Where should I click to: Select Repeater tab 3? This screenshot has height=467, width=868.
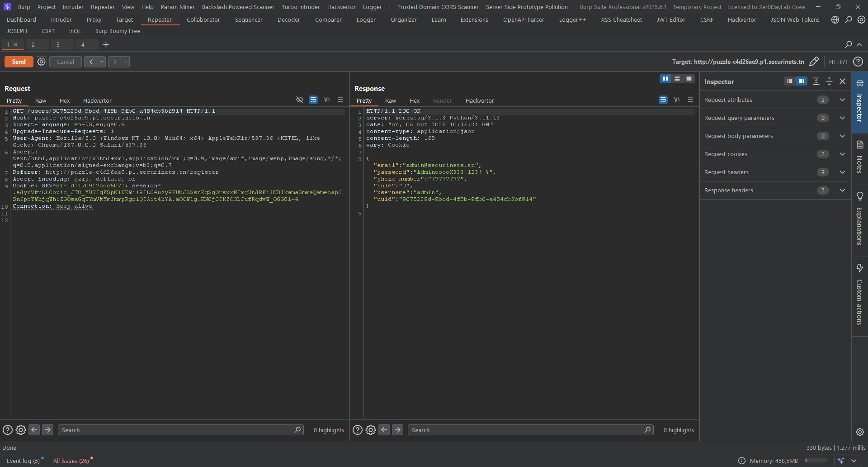(x=58, y=44)
